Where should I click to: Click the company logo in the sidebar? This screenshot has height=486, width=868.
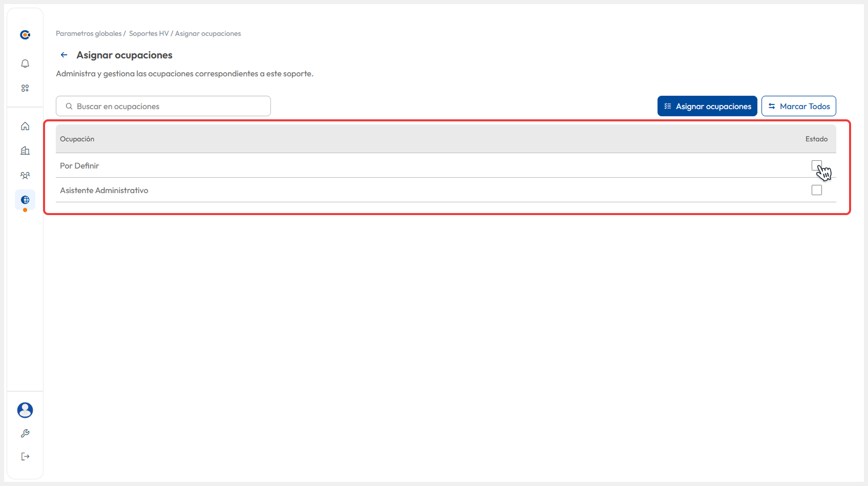point(25,35)
